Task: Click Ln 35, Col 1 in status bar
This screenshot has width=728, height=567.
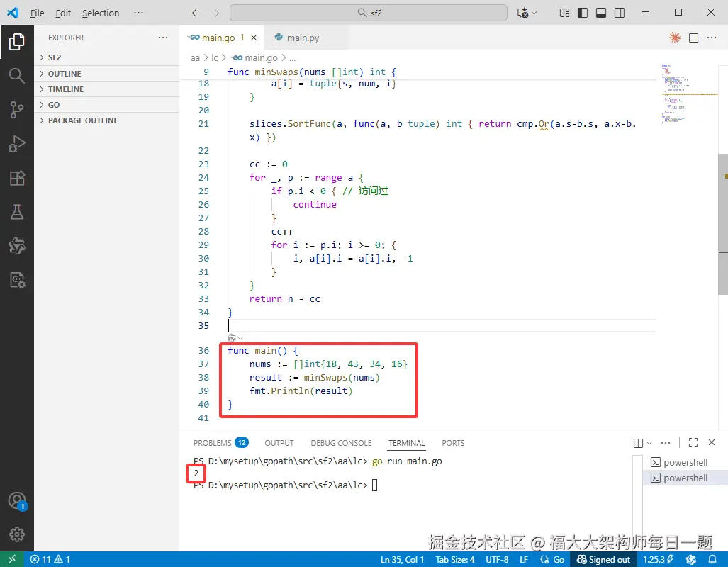Action: [x=402, y=560]
